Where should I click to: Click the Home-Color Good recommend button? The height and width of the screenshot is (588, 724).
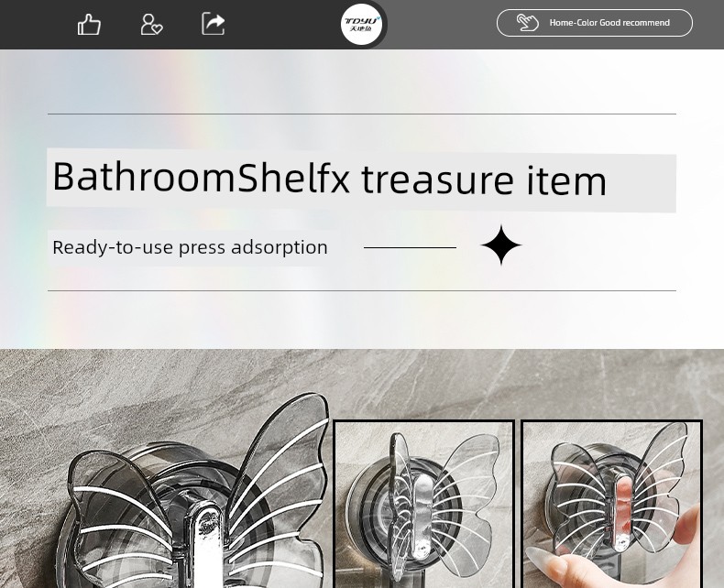click(594, 23)
